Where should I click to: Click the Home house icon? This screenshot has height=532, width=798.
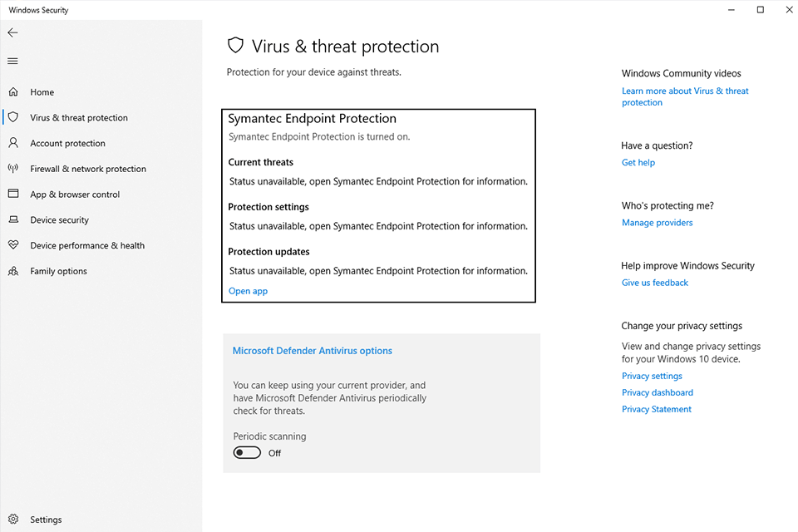(x=13, y=91)
